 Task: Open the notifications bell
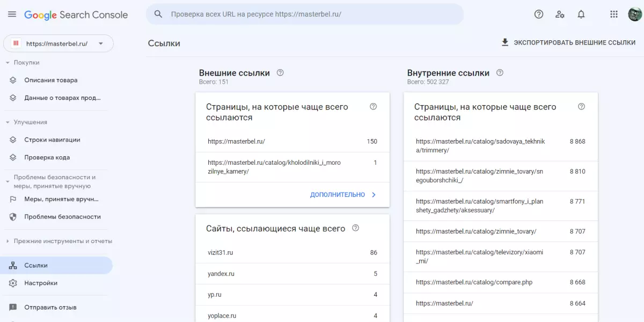pyautogui.click(x=581, y=14)
